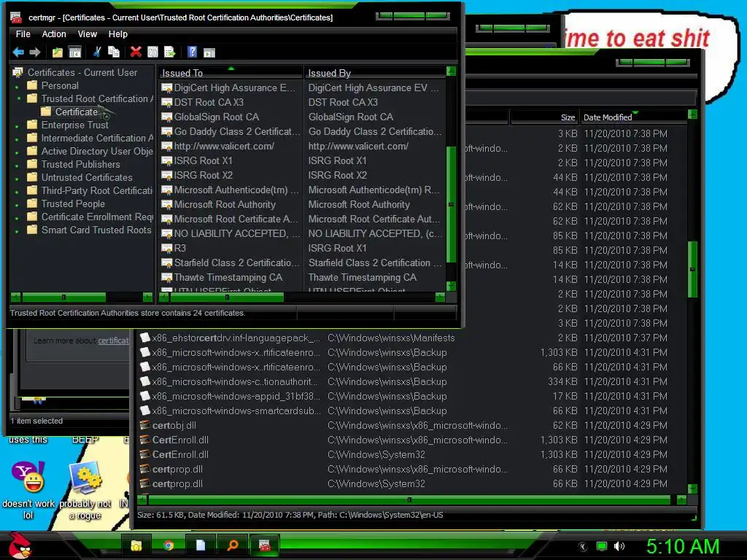Select certprop.dll in System32 row

(412, 484)
